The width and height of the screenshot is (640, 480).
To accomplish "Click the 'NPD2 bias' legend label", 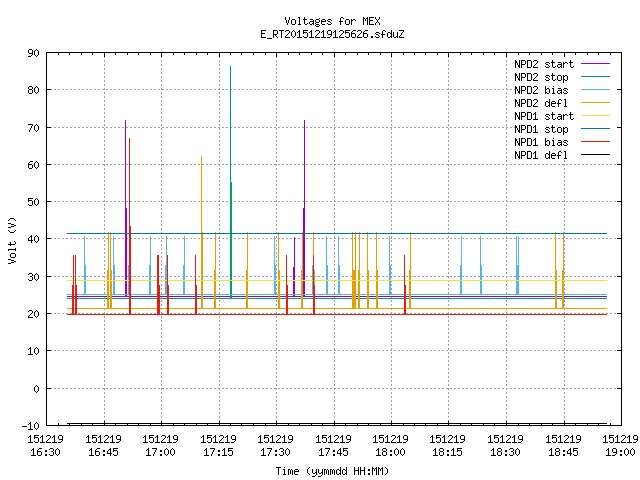I will pyautogui.click(x=541, y=90).
